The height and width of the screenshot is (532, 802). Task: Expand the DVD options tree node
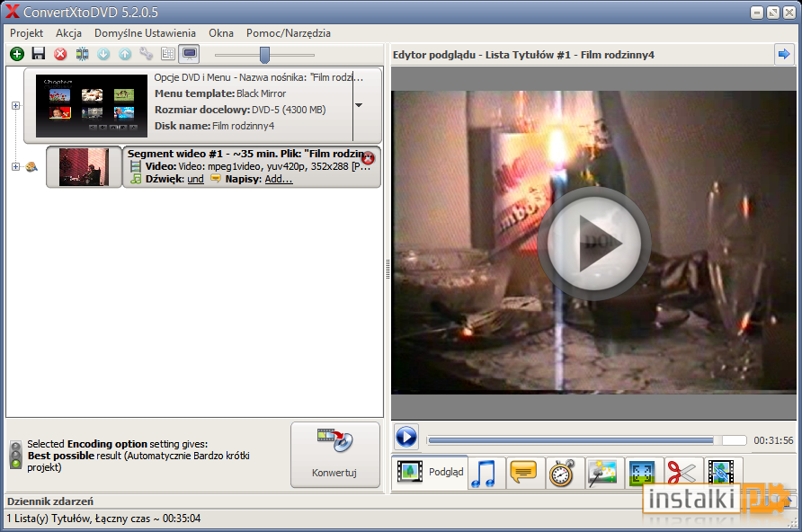point(16,105)
